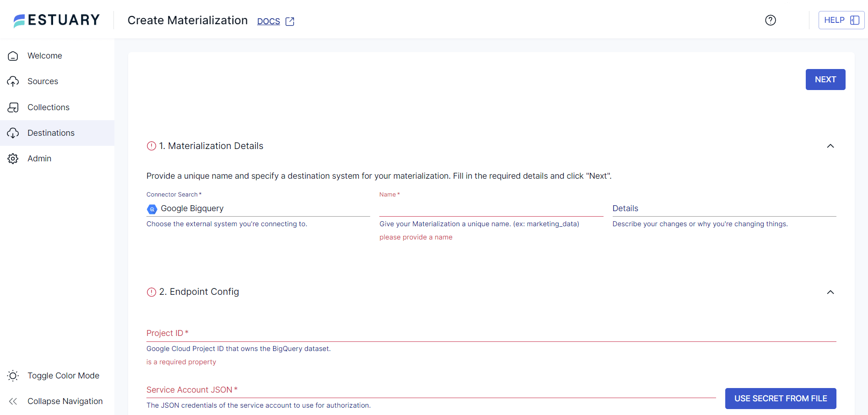
Task: Open the DOCS link
Action: [269, 21]
